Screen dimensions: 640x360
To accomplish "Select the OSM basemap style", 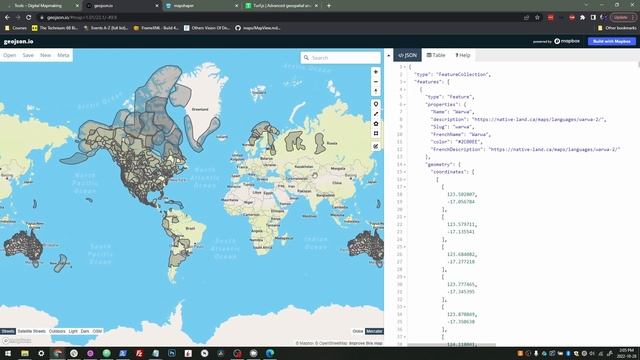I will pyautogui.click(x=97, y=331).
